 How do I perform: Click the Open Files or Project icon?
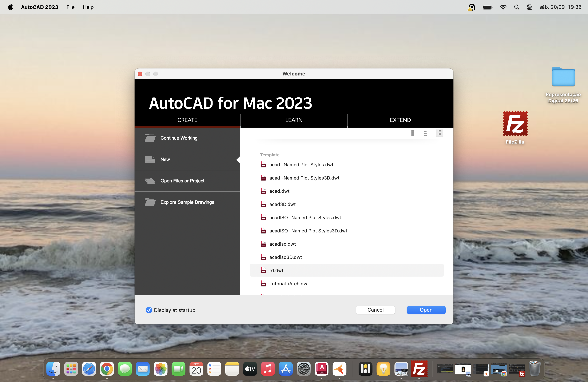pyautogui.click(x=150, y=181)
